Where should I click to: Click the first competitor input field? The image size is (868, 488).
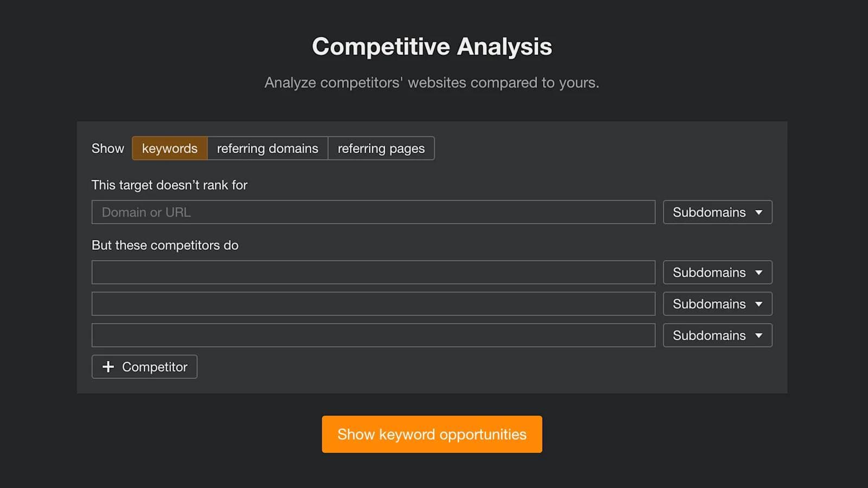pyautogui.click(x=373, y=272)
